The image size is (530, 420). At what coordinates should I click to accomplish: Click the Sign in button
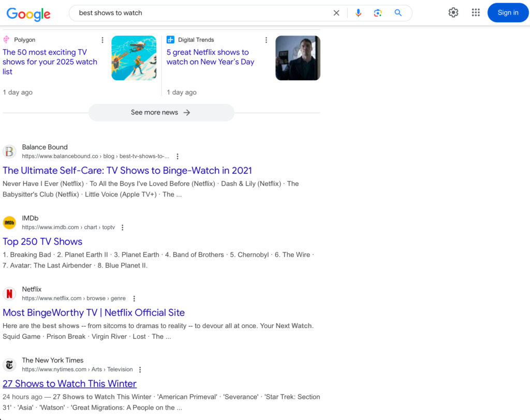tap(508, 12)
